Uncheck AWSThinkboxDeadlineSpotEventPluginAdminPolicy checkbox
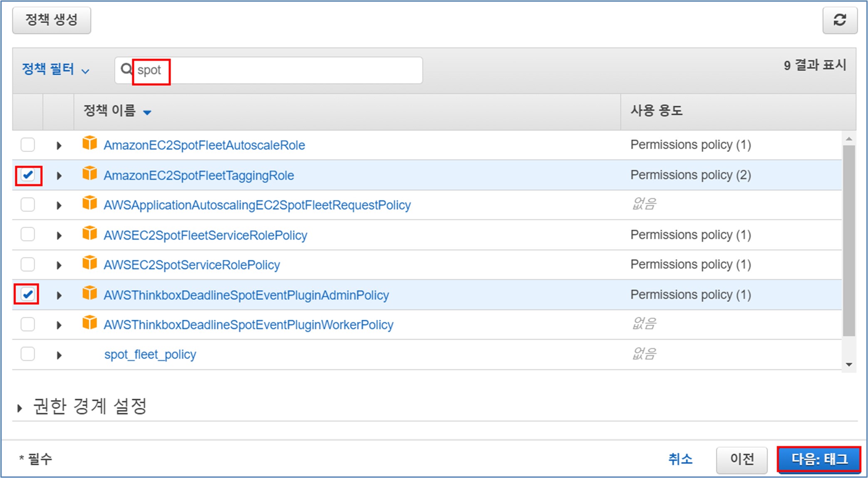Screen dimensions: 868x478 tap(28, 294)
